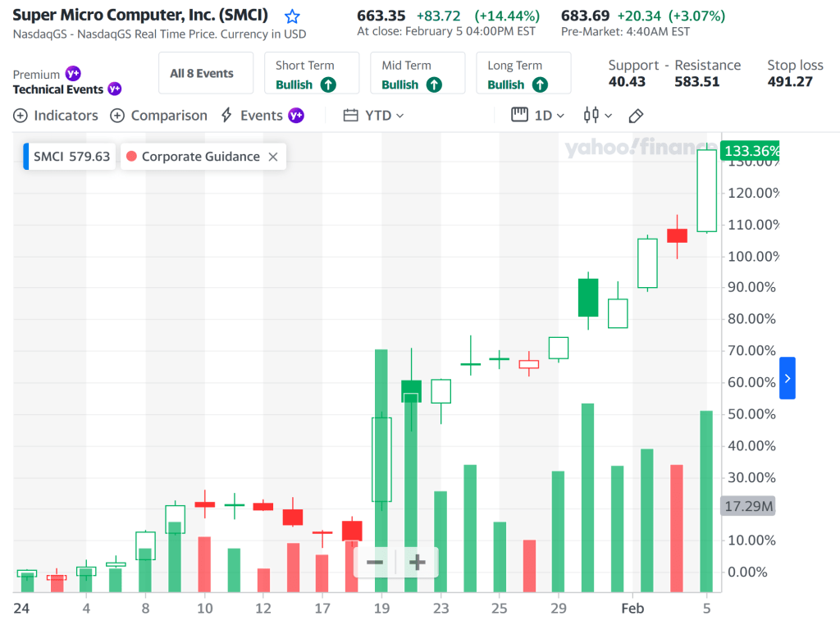The width and height of the screenshot is (840, 625).
Task: Expand the blue side panel arrow
Action: click(x=787, y=378)
